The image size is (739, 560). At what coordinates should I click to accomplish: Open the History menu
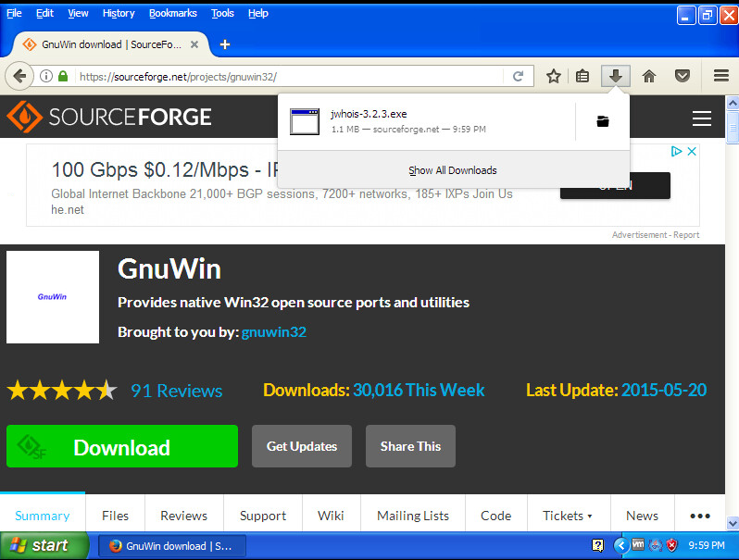click(x=119, y=13)
